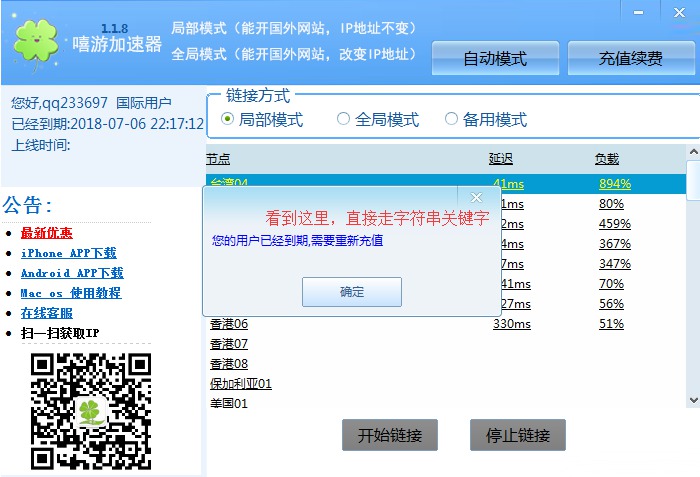700x477 pixels.
Task: Select the 美国01 node
Action: click(229, 403)
